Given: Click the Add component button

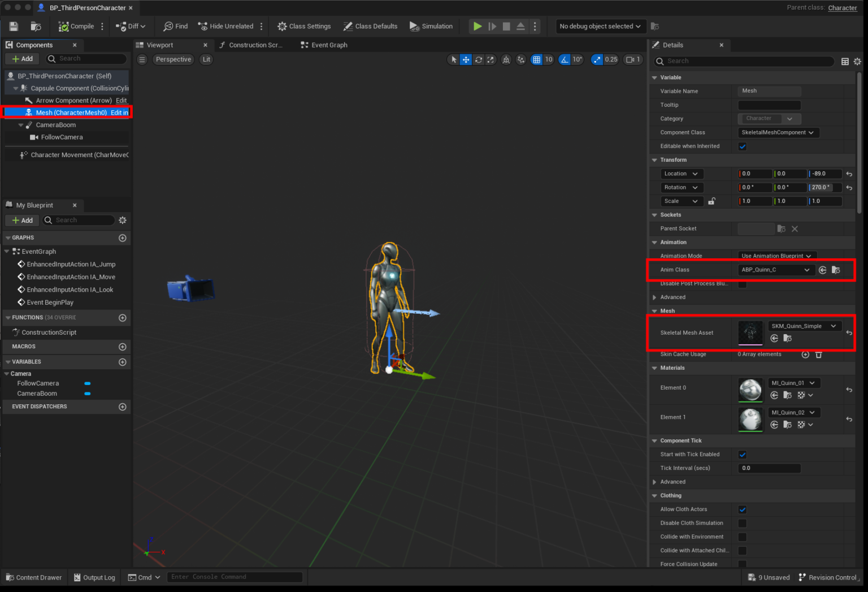Looking at the screenshot, I should (x=21, y=58).
